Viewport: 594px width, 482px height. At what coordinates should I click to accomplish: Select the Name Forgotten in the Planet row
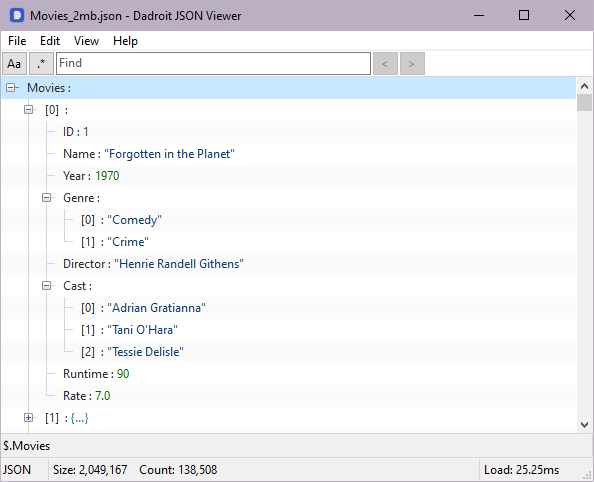point(289,154)
